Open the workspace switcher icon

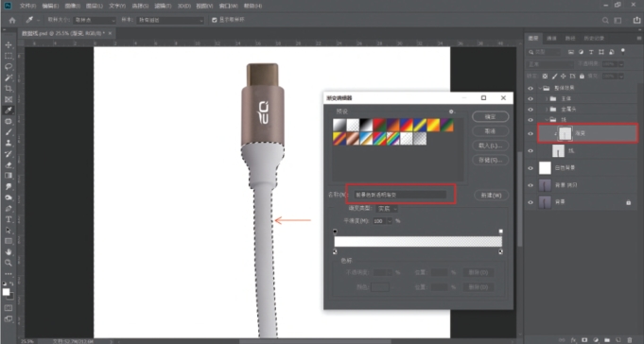[x=618, y=20]
